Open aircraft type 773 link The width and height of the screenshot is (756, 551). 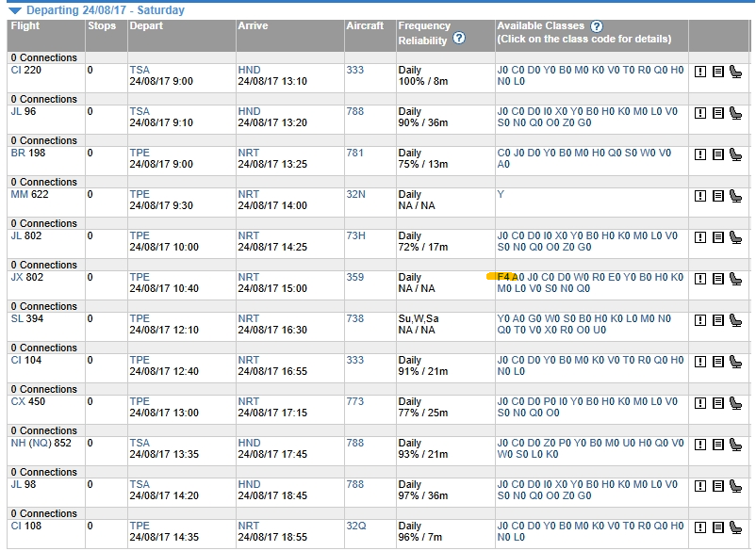tap(354, 401)
